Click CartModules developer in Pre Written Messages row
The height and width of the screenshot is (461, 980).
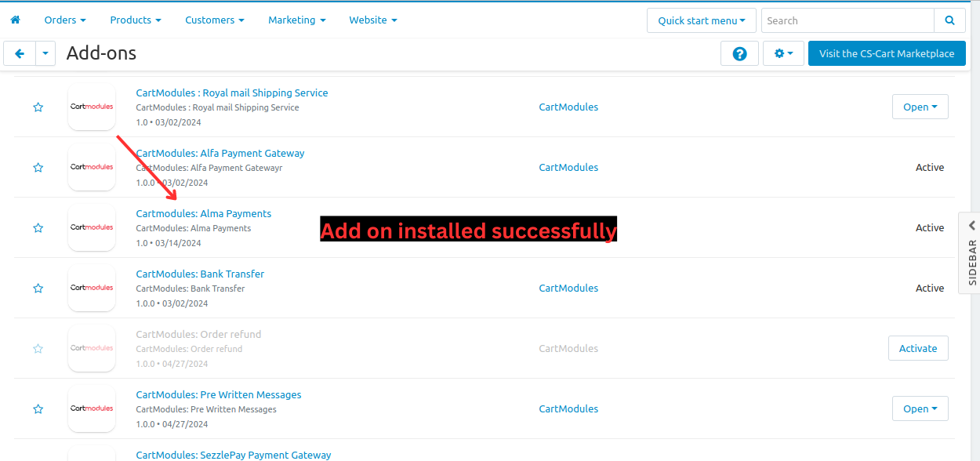pyautogui.click(x=568, y=408)
